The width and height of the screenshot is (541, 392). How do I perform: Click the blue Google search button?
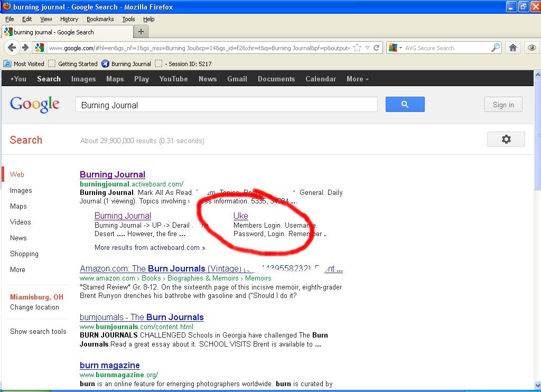[x=405, y=105]
